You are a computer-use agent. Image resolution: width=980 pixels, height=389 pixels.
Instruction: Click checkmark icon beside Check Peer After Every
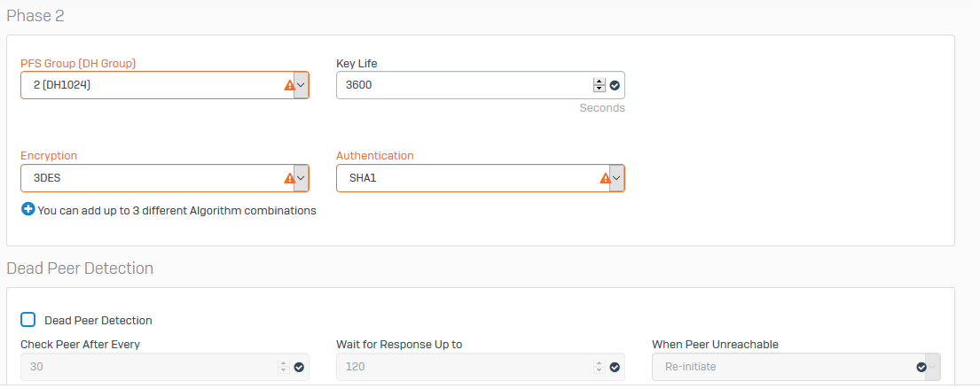point(299,367)
